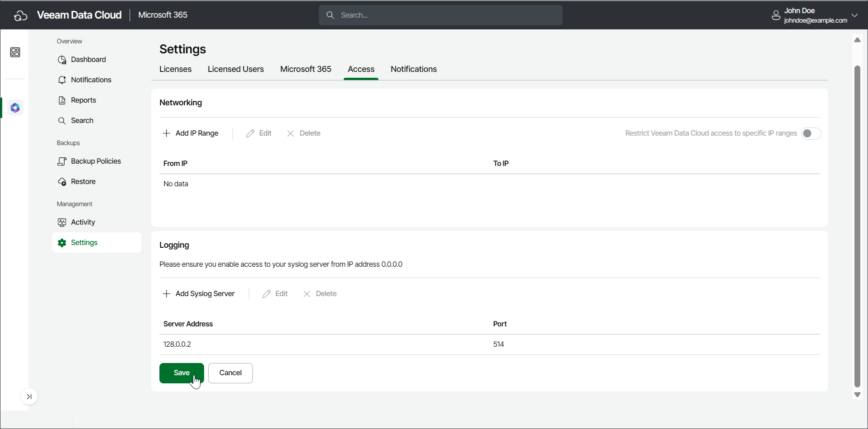Click the plus icon beside Add IP Range

(166, 133)
